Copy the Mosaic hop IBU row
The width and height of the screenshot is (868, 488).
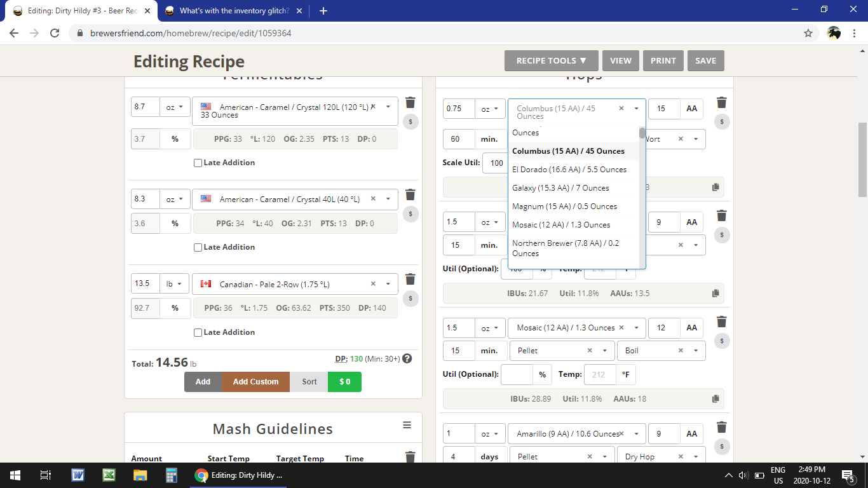coord(715,399)
